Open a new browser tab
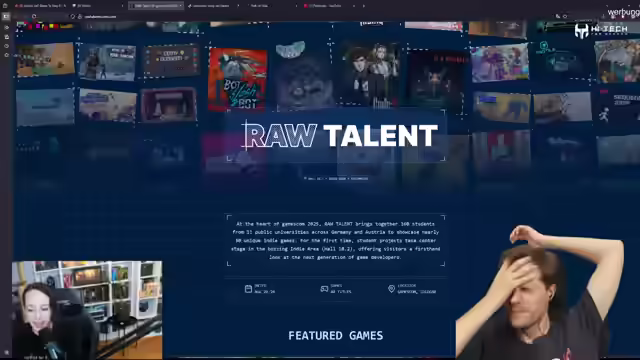This screenshot has height=360, width=640. tap(364, 6)
